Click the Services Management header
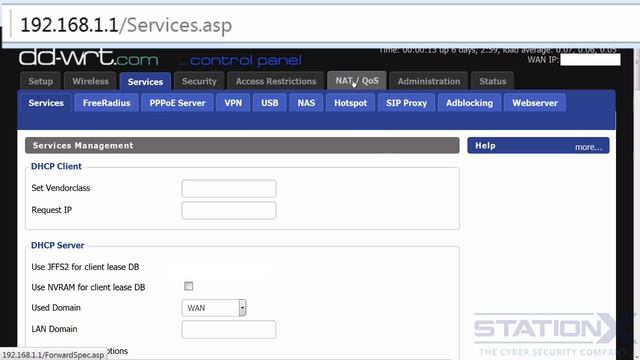640x360 pixels. (242, 145)
